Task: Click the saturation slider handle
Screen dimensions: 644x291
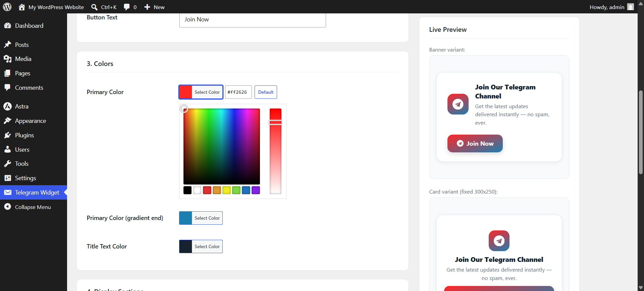Action: tap(275, 123)
